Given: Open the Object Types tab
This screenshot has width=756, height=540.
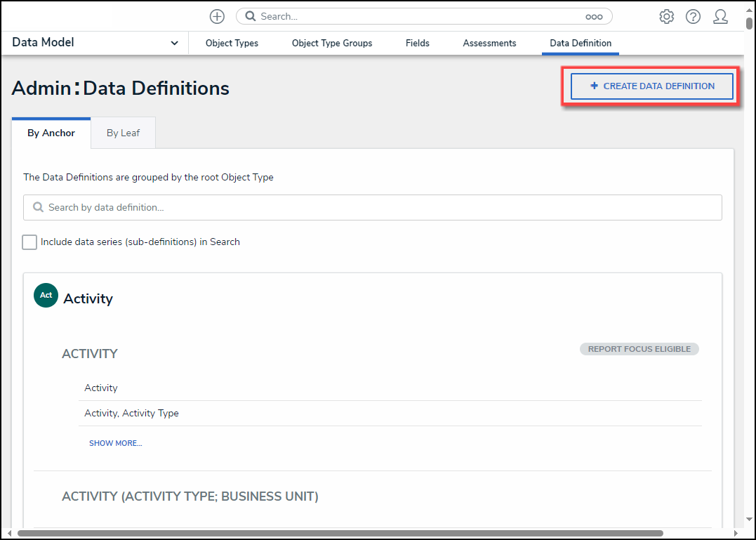Looking at the screenshot, I should click(232, 44).
